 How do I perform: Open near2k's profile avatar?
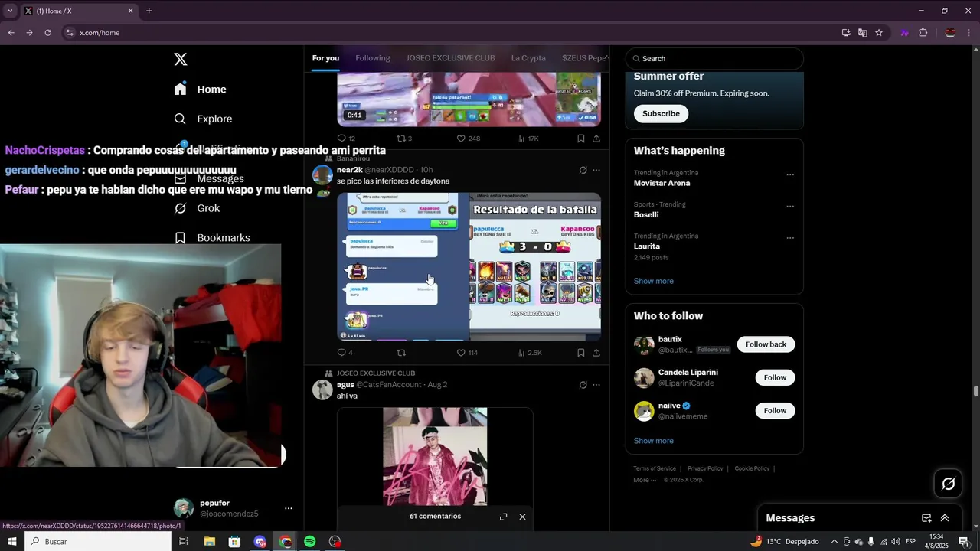pyautogui.click(x=322, y=175)
